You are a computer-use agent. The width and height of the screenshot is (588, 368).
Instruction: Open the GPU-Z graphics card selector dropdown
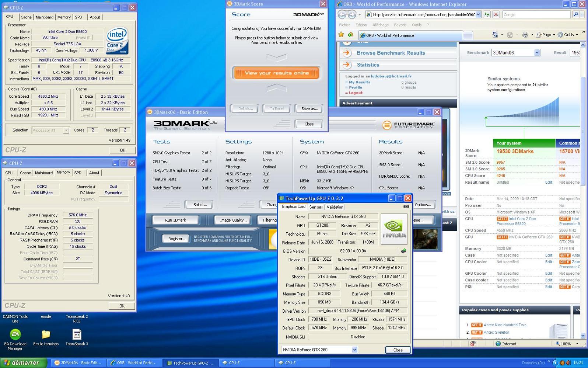354,350
